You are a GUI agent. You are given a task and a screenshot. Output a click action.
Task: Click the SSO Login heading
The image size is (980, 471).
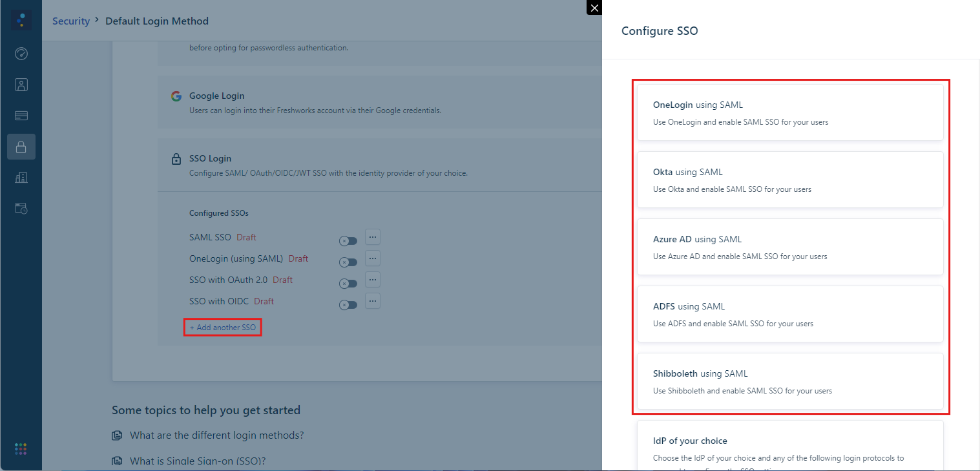tap(210, 158)
